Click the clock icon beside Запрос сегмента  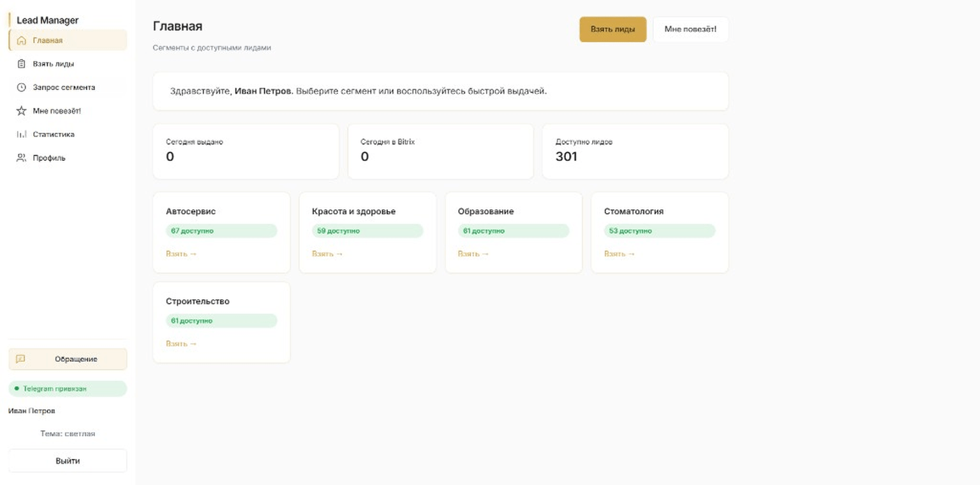(21, 87)
